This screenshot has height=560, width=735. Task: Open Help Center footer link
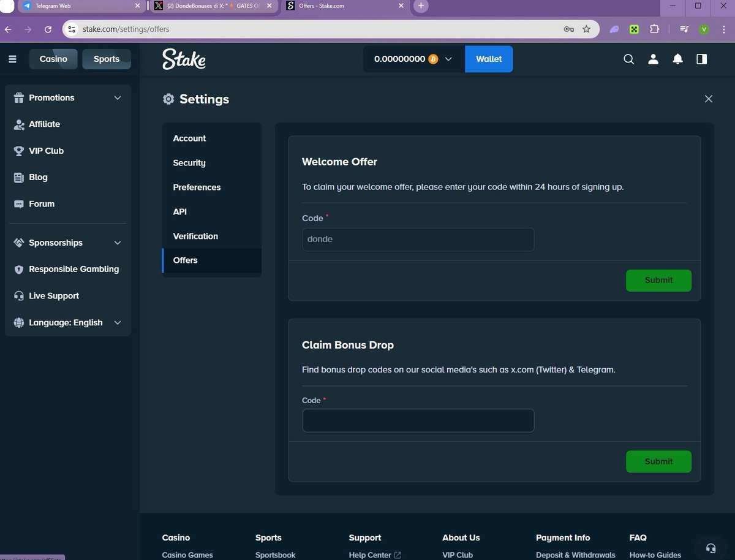(x=375, y=555)
